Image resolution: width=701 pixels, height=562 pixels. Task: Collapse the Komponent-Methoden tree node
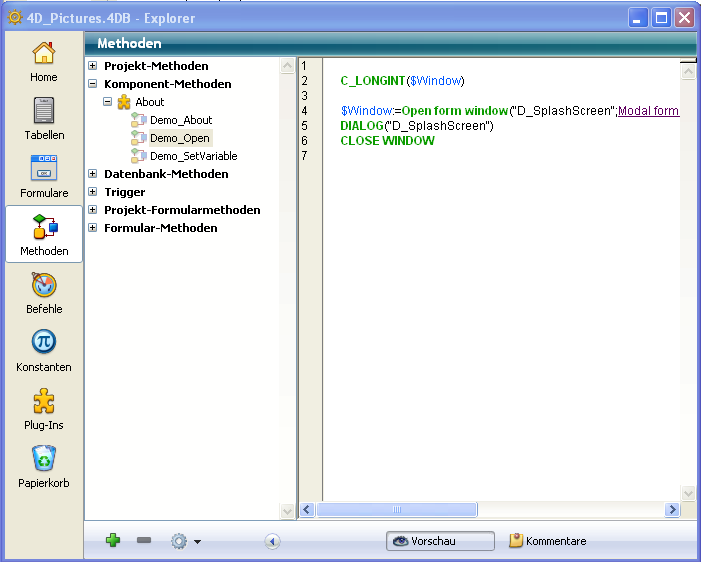pos(93,84)
